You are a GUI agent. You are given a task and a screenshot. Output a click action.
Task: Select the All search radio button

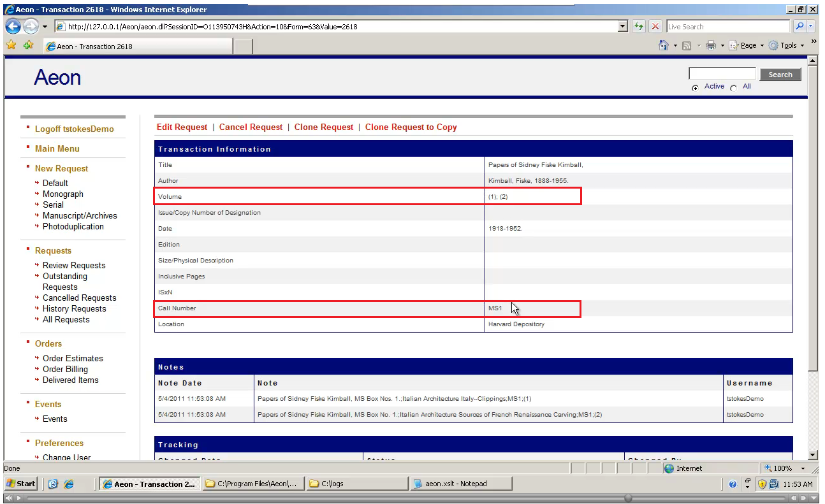(x=733, y=88)
